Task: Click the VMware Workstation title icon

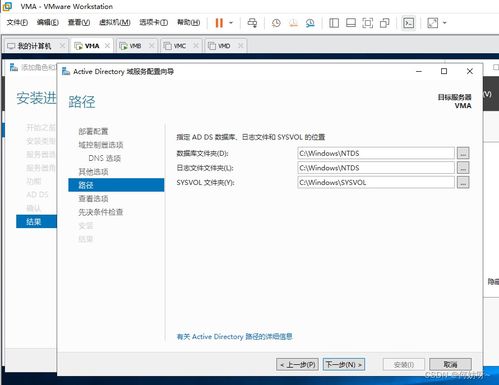Action: 7,6
